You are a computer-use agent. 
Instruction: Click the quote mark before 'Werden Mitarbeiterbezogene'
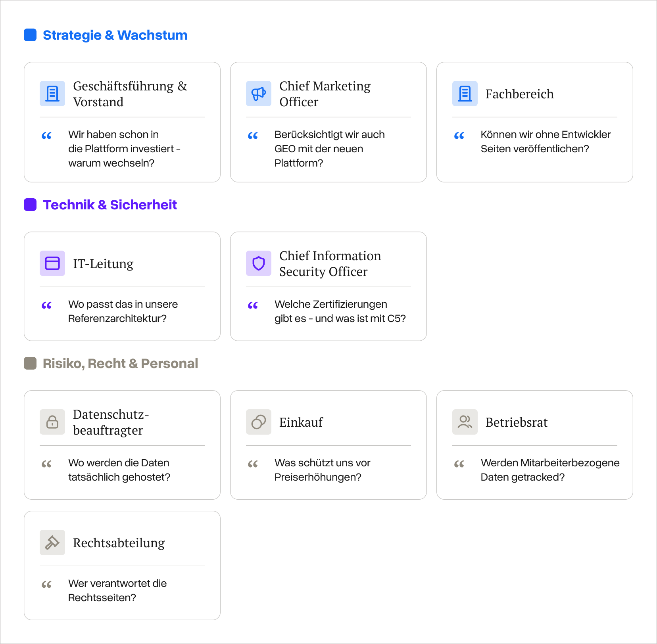[459, 464]
